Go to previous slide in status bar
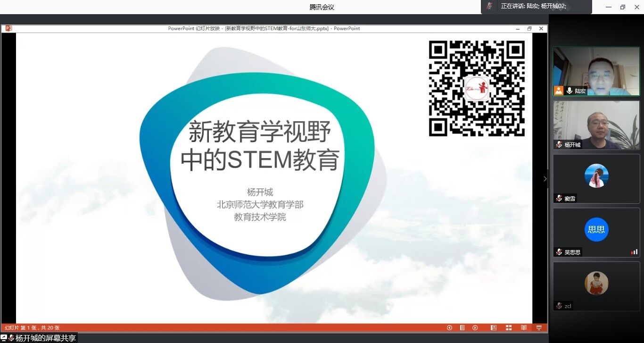The height and width of the screenshot is (343, 644). 449,328
